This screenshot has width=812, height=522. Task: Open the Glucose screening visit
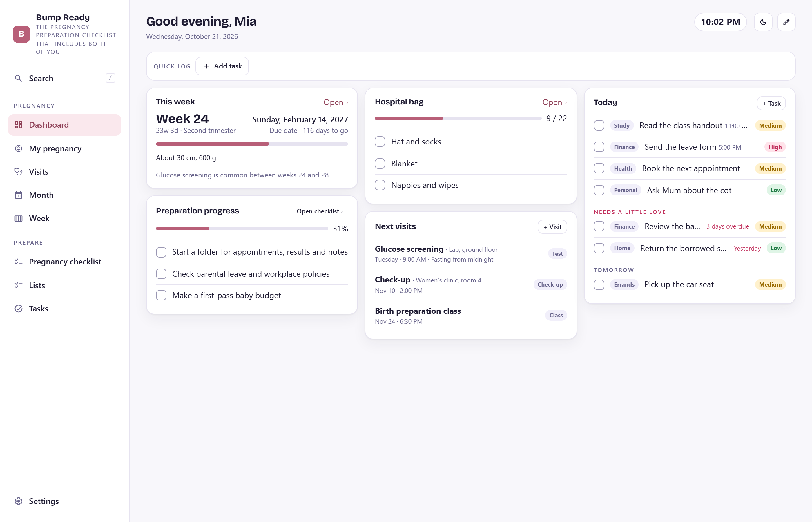471,254
